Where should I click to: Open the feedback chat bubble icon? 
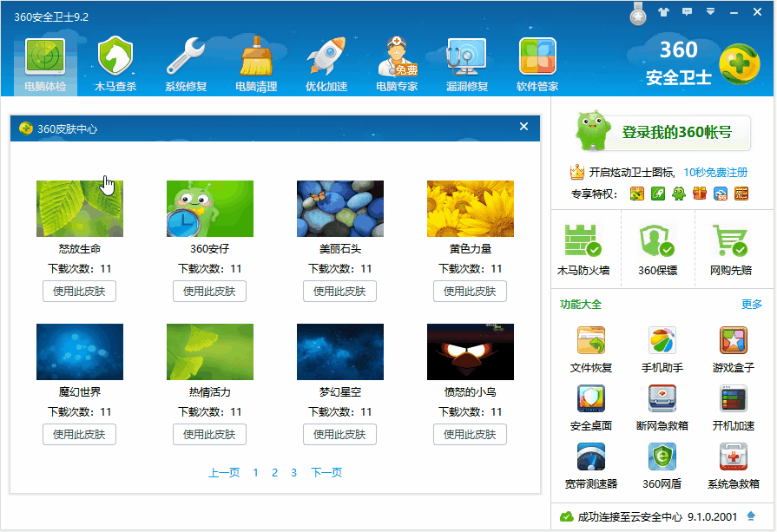[687, 12]
